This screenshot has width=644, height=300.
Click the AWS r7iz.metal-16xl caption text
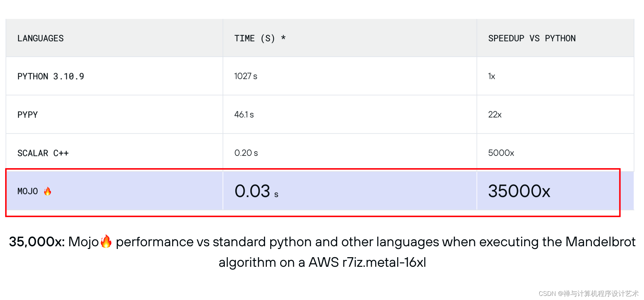click(x=367, y=262)
